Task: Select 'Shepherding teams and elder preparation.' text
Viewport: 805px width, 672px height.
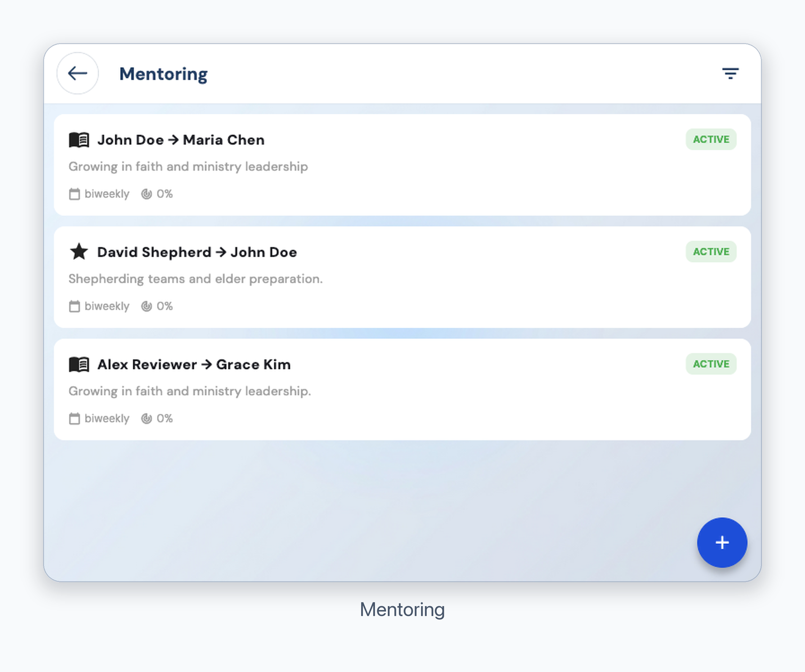Action: [196, 279]
